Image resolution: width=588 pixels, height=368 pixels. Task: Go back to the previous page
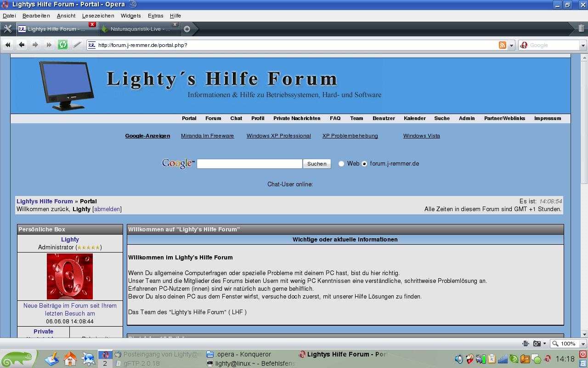pyautogui.click(x=22, y=45)
